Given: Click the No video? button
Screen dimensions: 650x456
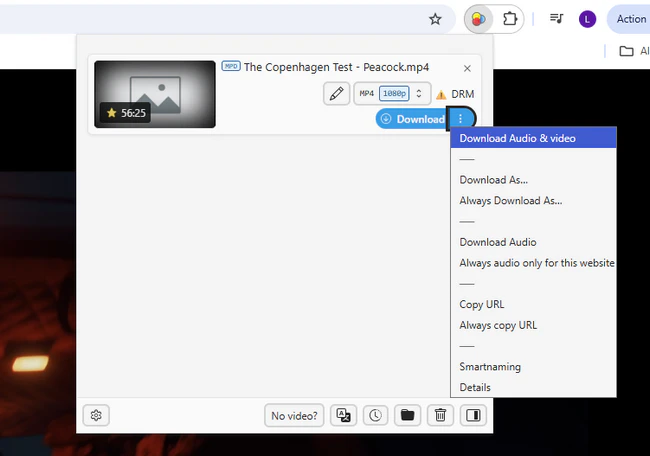Looking at the screenshot, I should [294, 415].
